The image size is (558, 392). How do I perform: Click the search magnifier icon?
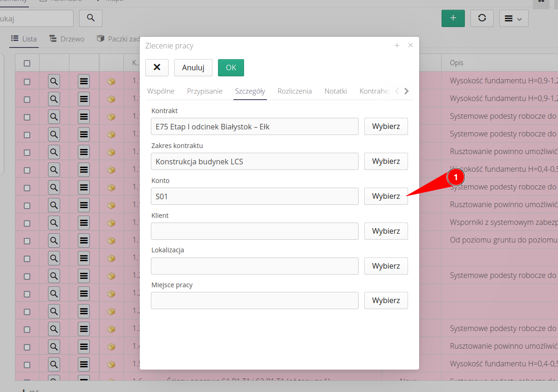[x=90, y=18]
